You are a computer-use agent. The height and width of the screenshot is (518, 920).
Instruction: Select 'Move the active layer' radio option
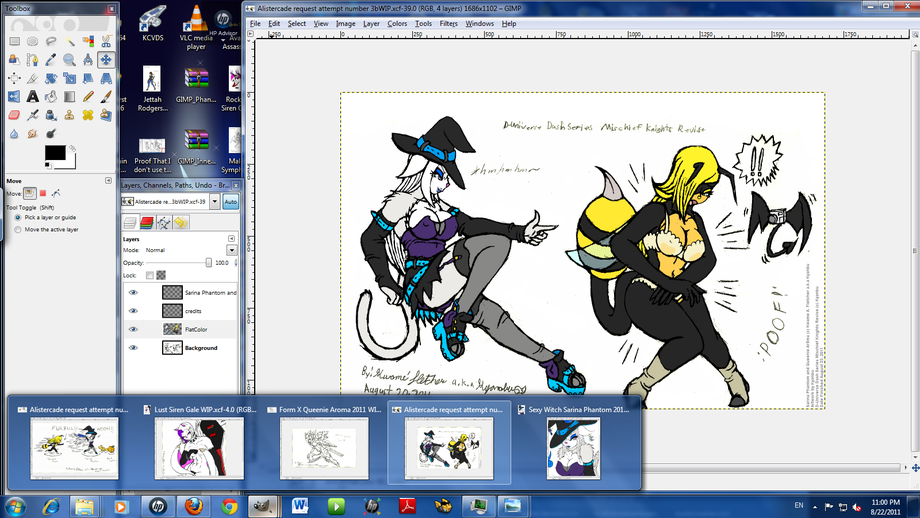pos(18,230)
